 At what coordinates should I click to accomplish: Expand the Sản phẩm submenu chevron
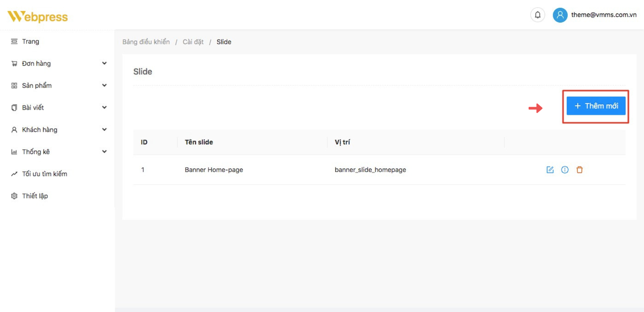click(104, 86)
